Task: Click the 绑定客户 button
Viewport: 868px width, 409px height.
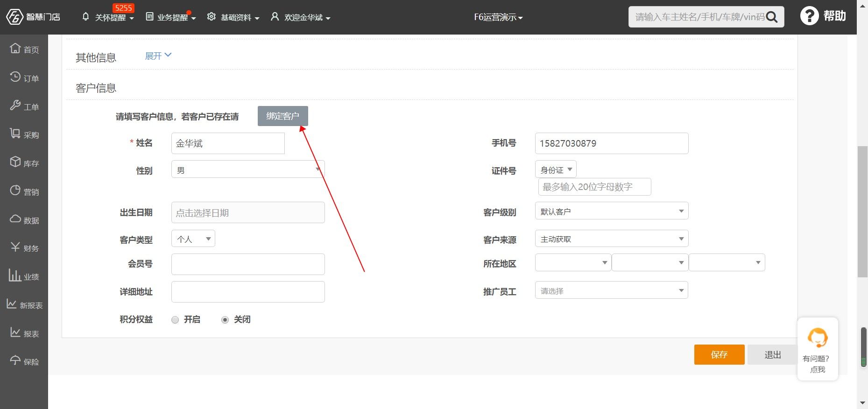Action: 283,116
